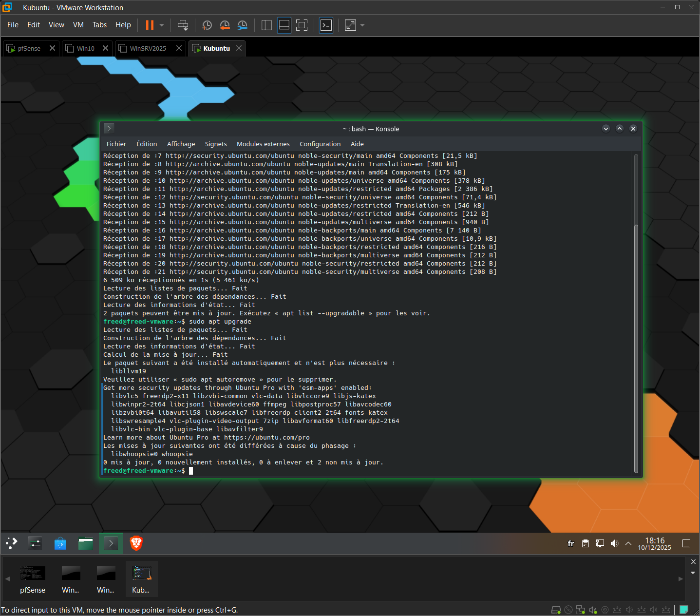The height and width of the screenshot is (616, 700).
Task: Open Dolphin file manager from taskbar
Action: [x=86, y=543]
